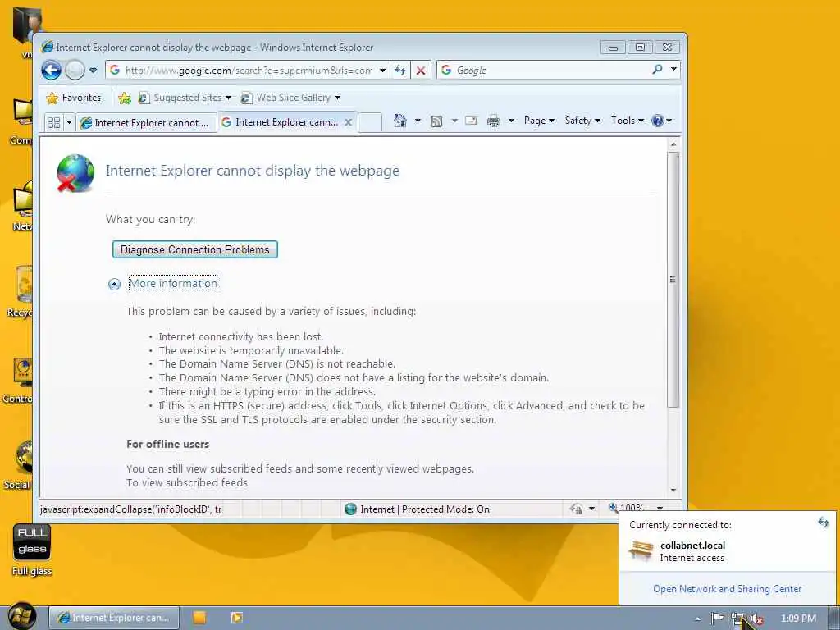Image resolution: width=840 pixels, height=630 pixels.
Task: Open the Safety menu
Action: [582, 121]
